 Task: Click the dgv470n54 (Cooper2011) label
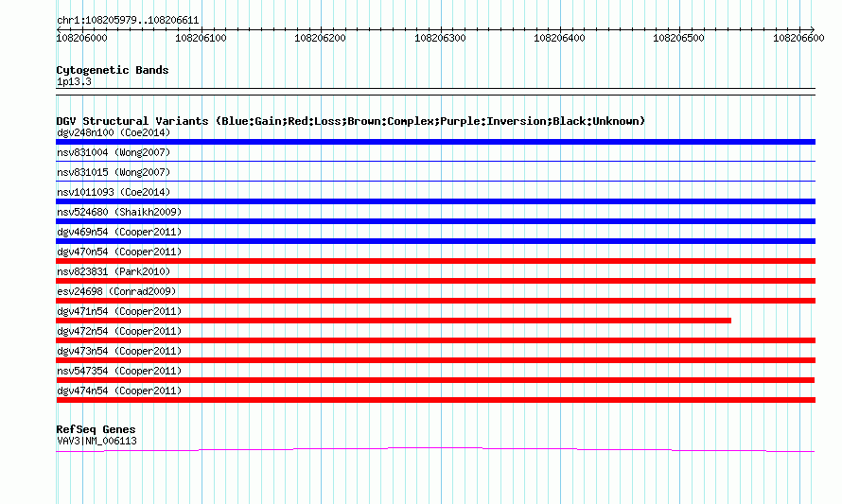click(119, 252)
